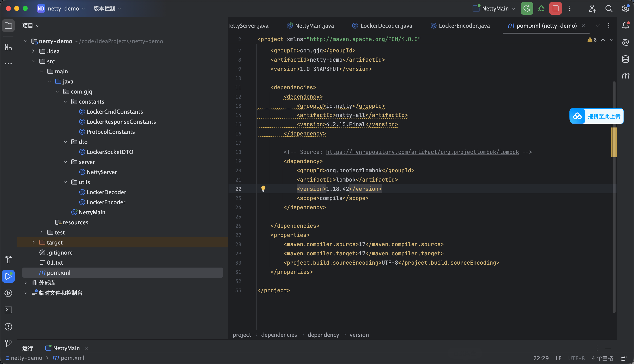Viewport: 634px width, 364px height.
Task: Switch to LockerDecoder.java tab
Action: click(382, 26)
